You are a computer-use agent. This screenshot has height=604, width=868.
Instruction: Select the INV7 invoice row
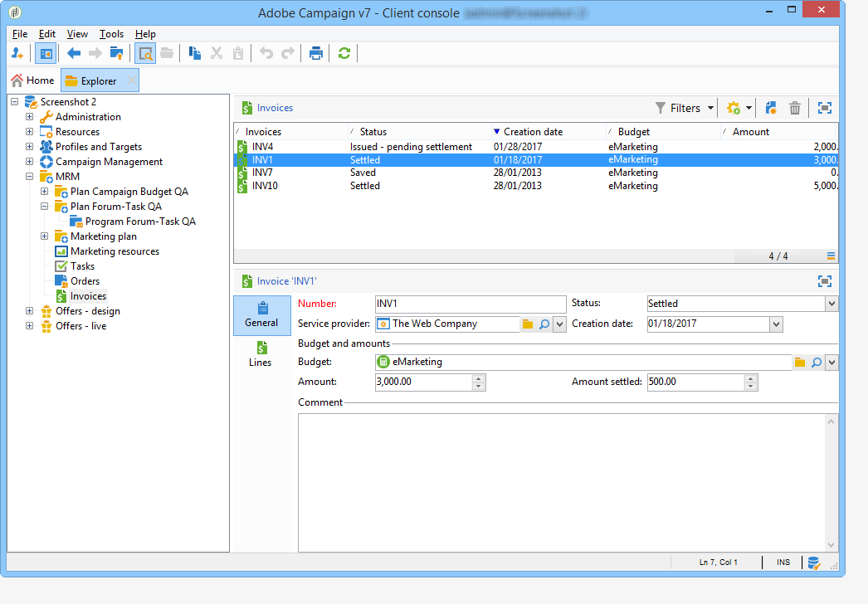(x=536, y=173)
